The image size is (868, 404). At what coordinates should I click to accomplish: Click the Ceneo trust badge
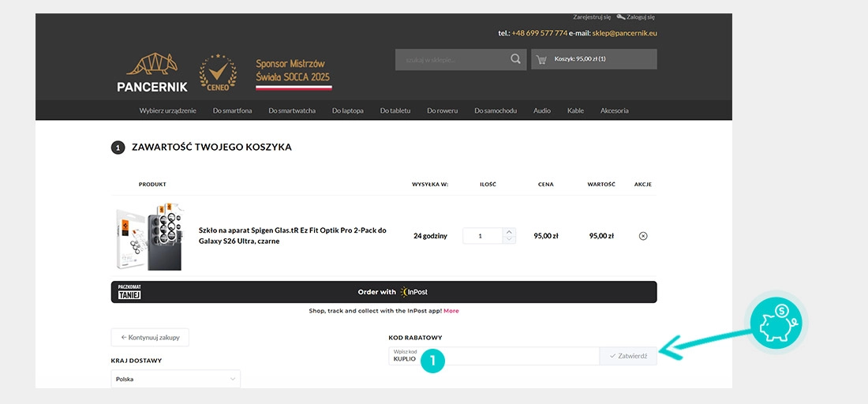pyautogui.click(x=217, y=73)
